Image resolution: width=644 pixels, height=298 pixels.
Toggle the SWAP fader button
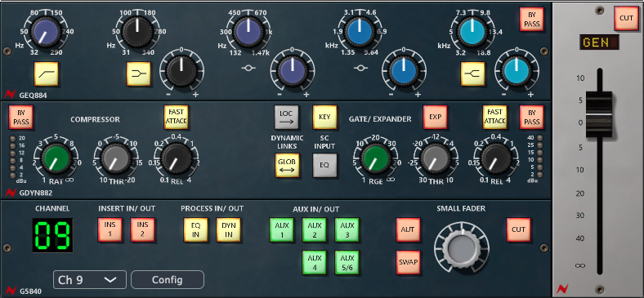[409, 262]
